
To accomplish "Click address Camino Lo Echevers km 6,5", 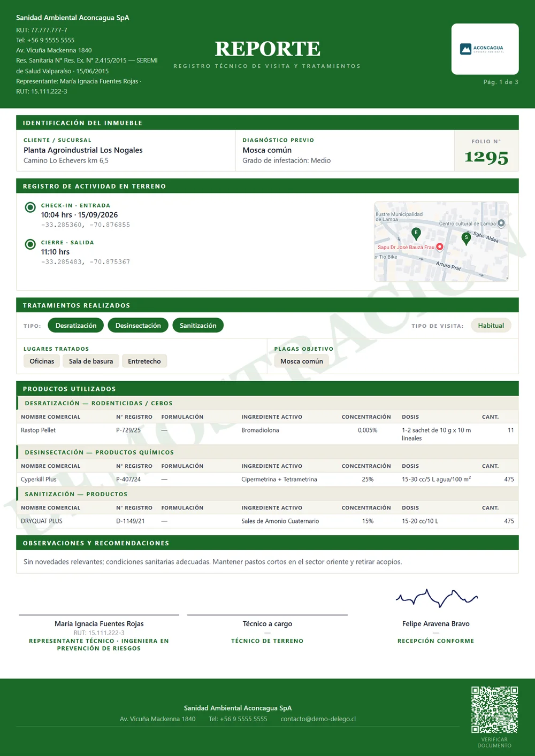I will point(66,160).
